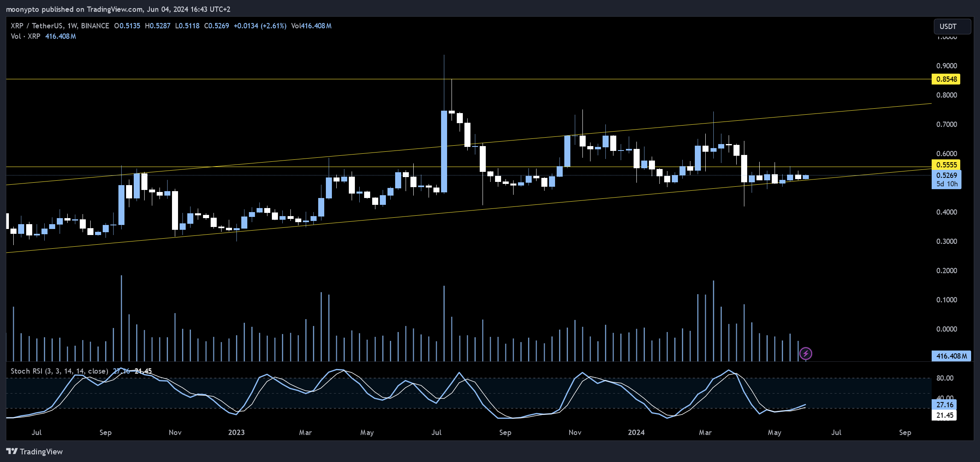
Task: Click the H0.5287 high value in legend
Action: pyautogui.click(x=157, y=26)
